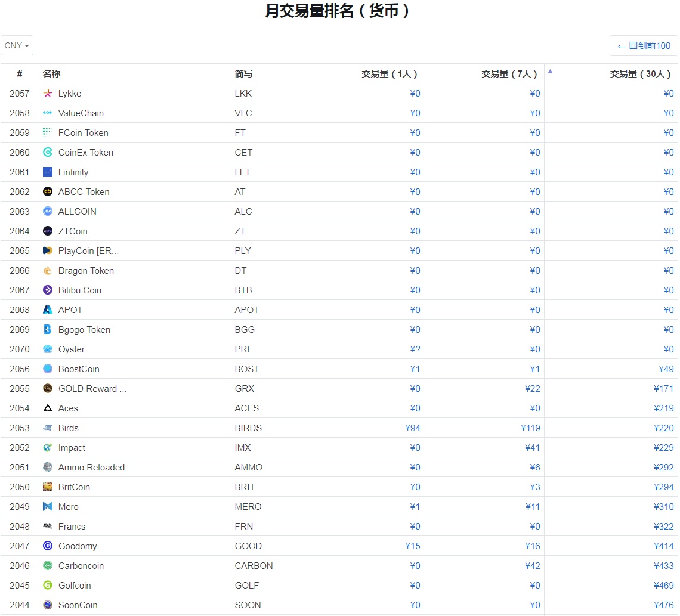Click Golfcoin 30-day volume ¥469
This screenshot has width=680, height=616.
click(x=663, y=586)
